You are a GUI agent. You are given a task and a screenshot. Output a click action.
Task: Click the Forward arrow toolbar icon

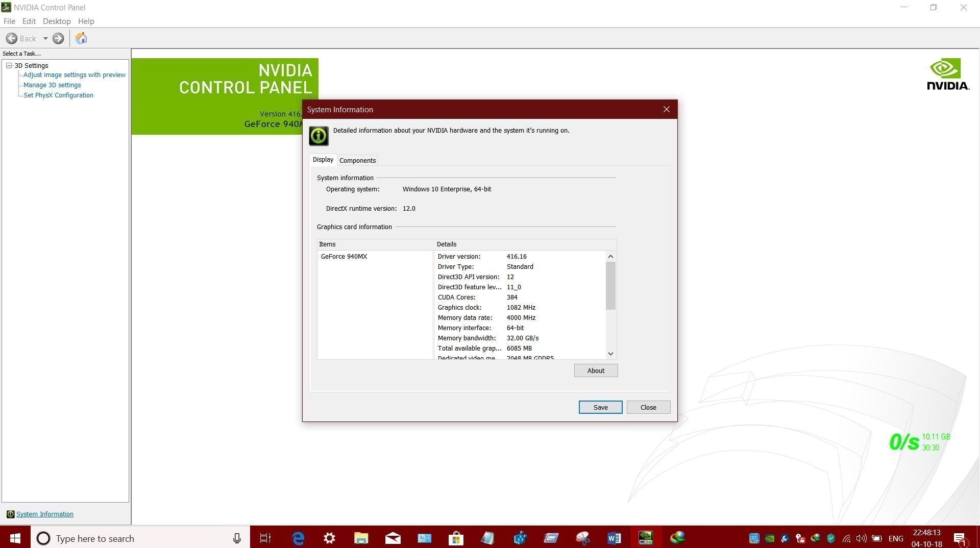(x=58, y=38)
